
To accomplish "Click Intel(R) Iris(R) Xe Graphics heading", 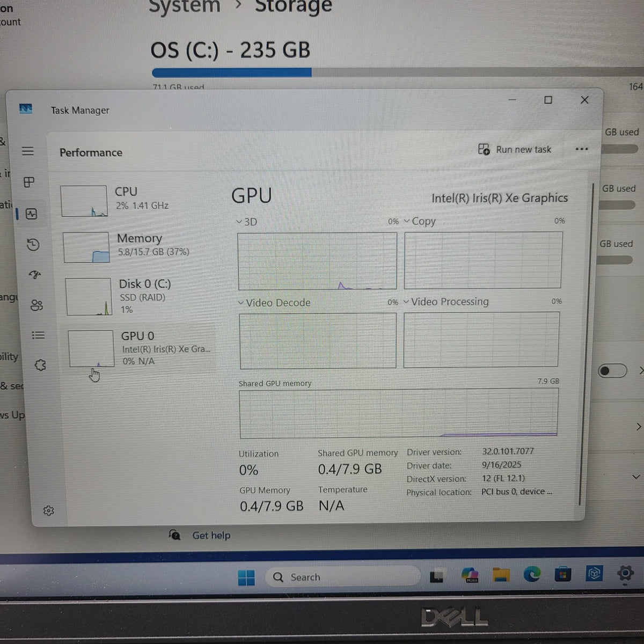I will 500,198.
